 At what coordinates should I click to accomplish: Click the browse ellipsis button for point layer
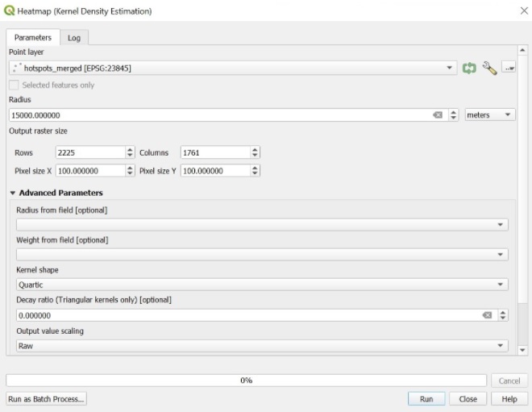click(x=509, y=69)
